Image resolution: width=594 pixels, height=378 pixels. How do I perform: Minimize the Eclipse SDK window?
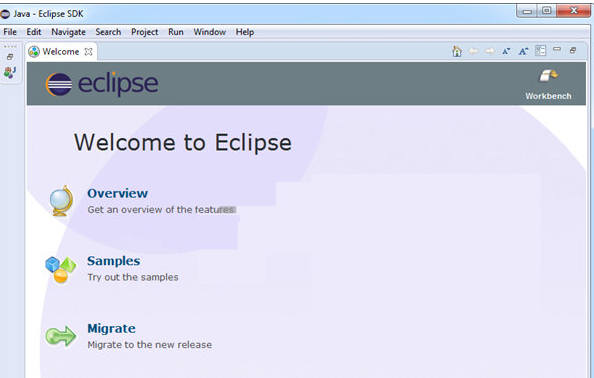coord(527,11)
